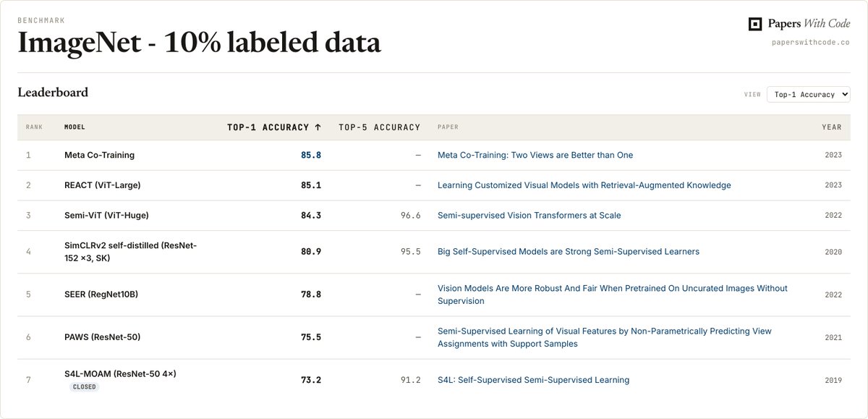The image size is (868, 419).
Task: Open Big Self-Supervised Models paper link
Action: click(x=569, y=252)
